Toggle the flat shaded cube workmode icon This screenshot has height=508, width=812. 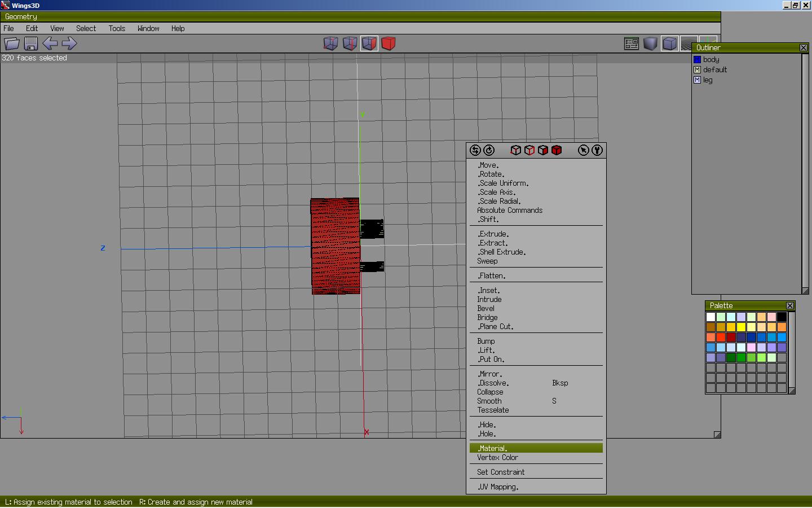point(669,43)
